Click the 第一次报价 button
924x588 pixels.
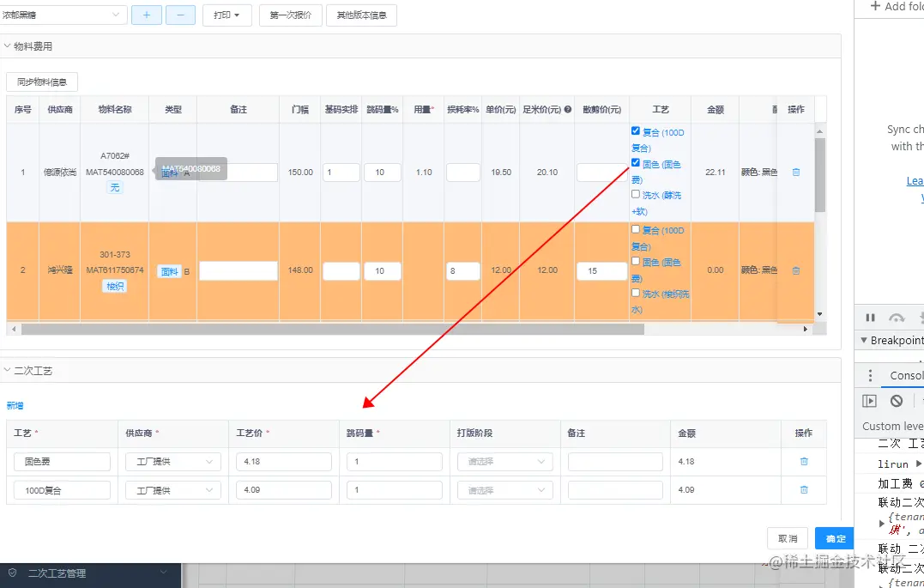pos(291,15)
